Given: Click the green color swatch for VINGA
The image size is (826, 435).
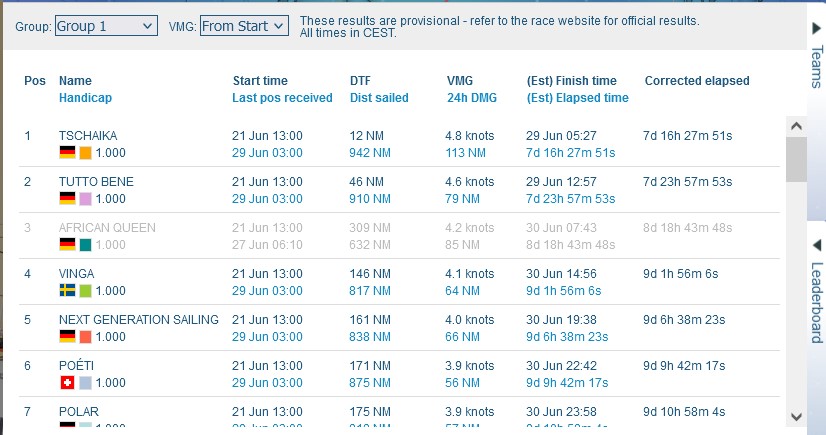Looking at the screenshot, I should coord(86,291).
